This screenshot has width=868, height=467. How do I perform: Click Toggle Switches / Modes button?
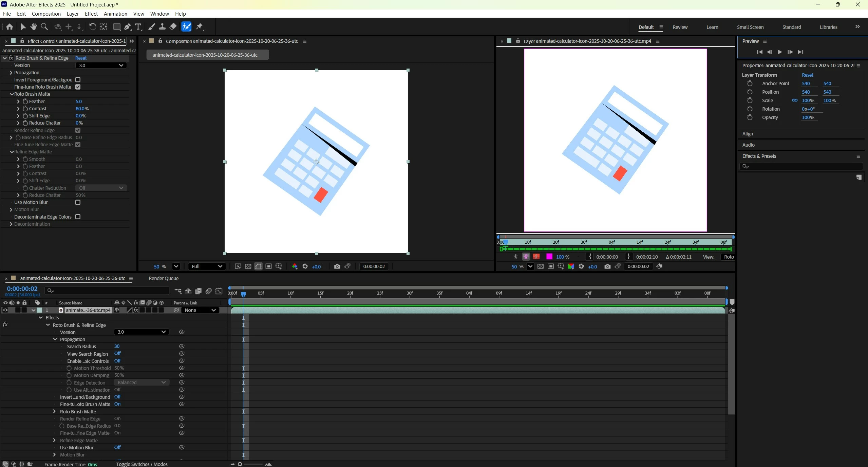tap(141, 464)
